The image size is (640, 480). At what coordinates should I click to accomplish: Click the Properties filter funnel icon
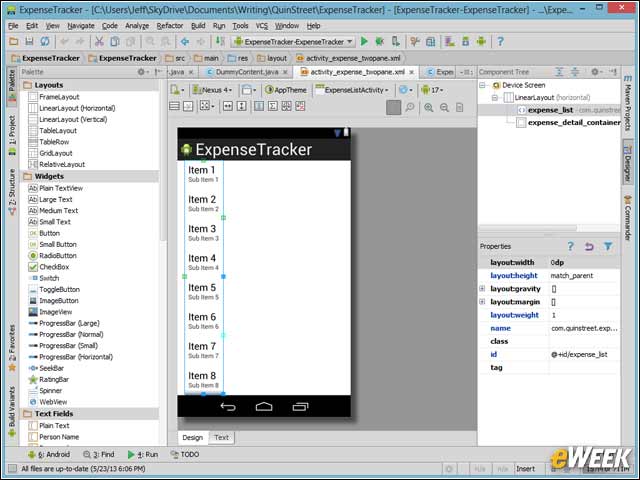tap(608, 246)
